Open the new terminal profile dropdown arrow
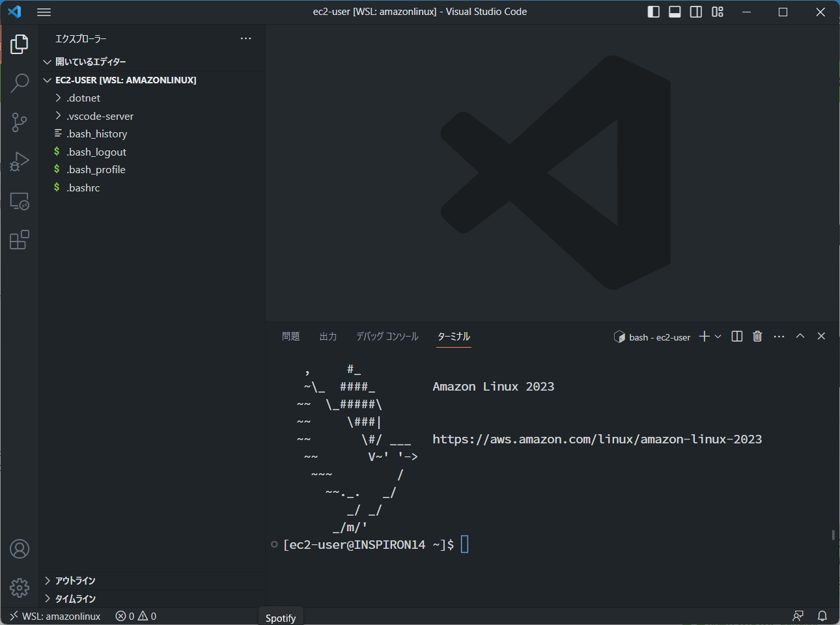Screen dimensions: 840x625 718,337
